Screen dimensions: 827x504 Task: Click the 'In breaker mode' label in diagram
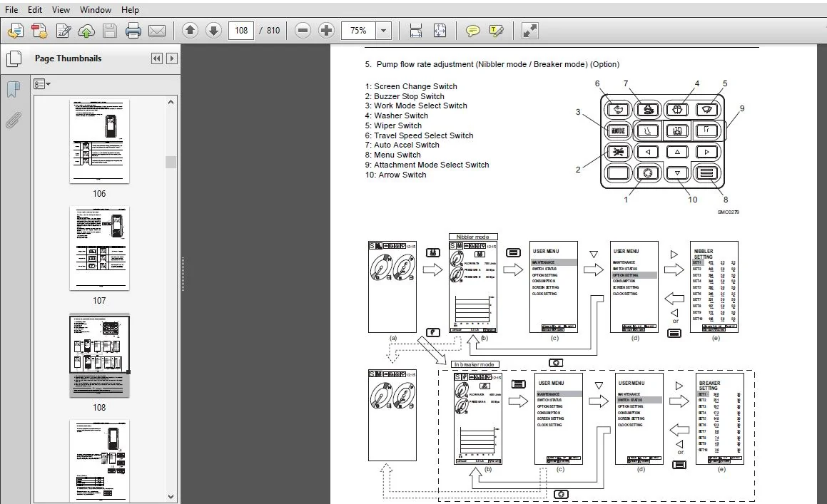point(475,364)
